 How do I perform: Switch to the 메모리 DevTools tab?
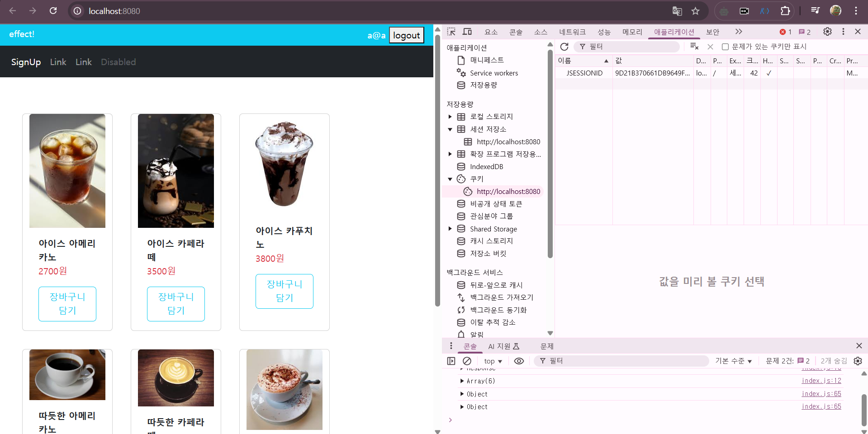[632, 32]
